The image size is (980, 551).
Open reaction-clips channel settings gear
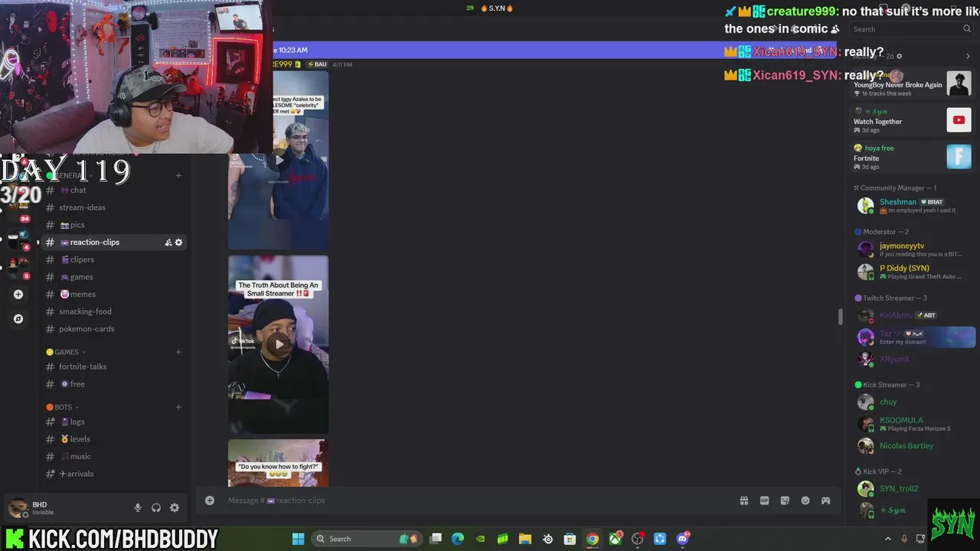[179, 243]
